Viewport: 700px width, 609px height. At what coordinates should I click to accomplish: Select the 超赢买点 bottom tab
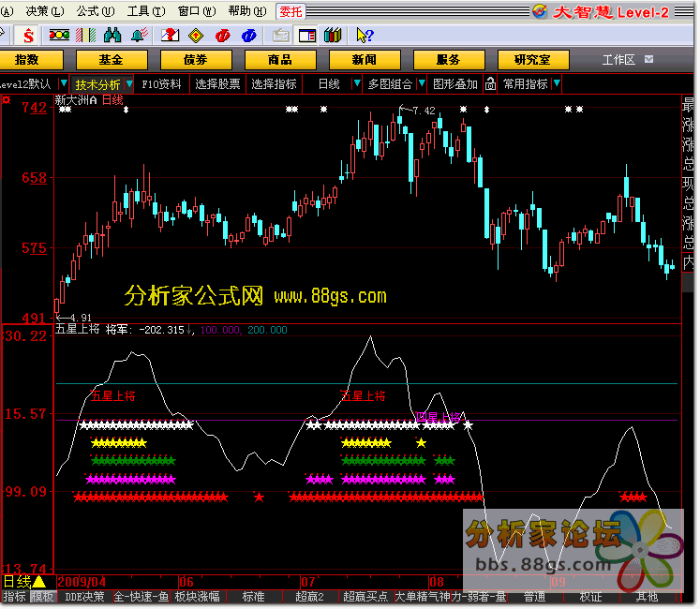[x=365, y=597]
